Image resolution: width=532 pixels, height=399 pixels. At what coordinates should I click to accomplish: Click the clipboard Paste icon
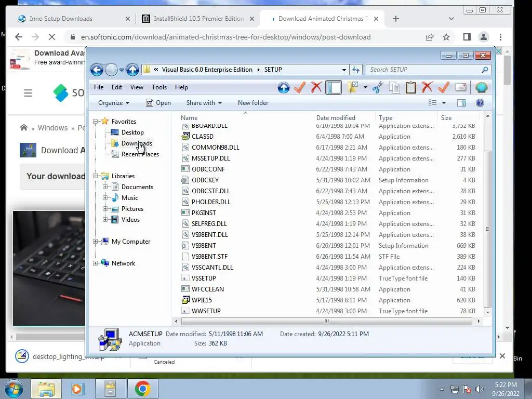[x=410, y=87]
